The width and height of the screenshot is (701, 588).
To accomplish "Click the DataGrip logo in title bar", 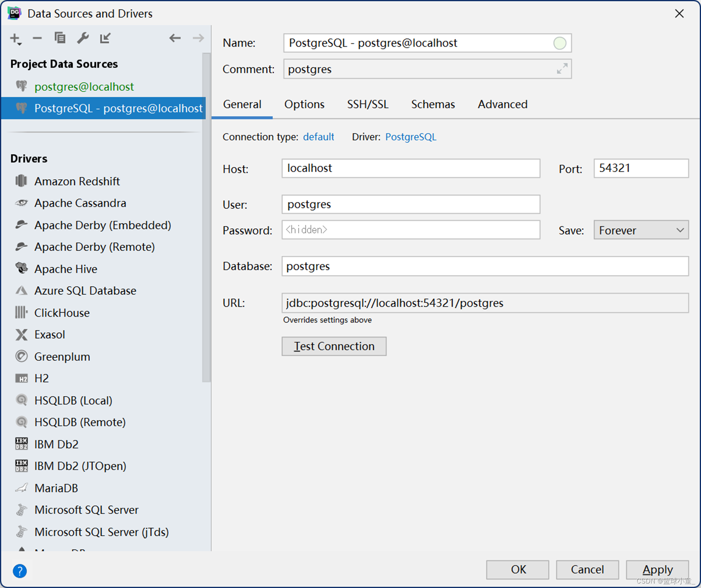I will tap(14, 13).
